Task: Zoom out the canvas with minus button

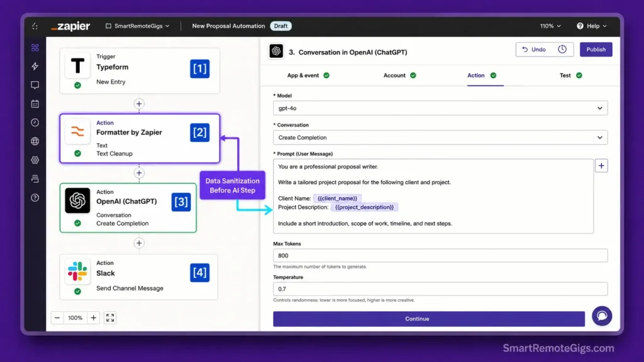Action: click(57, 317)
